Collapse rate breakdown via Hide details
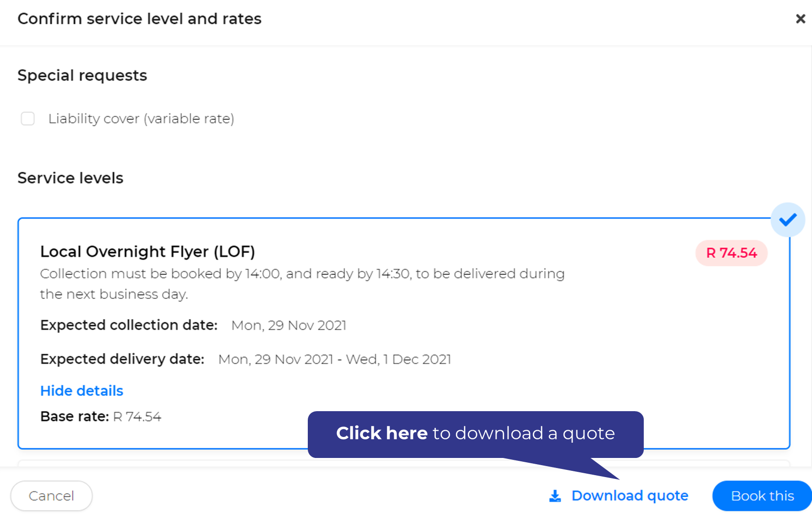Image resolution: width=812 pixels, height=521 pixels. [82, 391]
